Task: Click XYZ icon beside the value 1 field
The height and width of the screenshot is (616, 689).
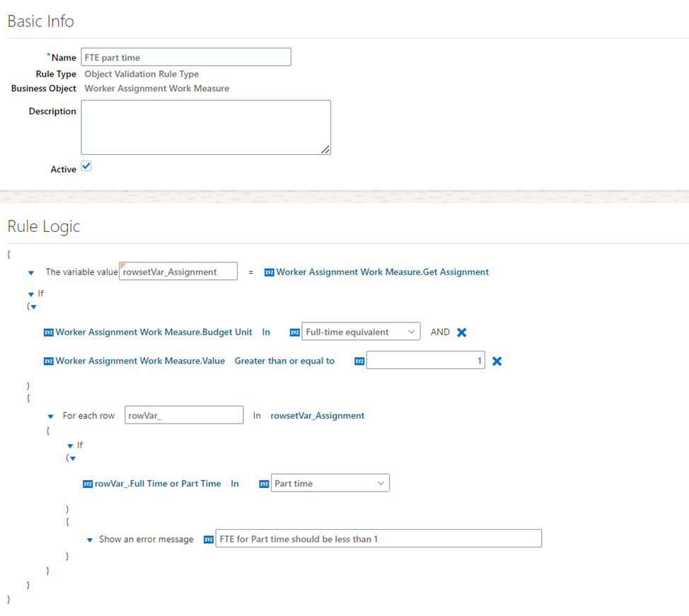Action: point(359,361)
